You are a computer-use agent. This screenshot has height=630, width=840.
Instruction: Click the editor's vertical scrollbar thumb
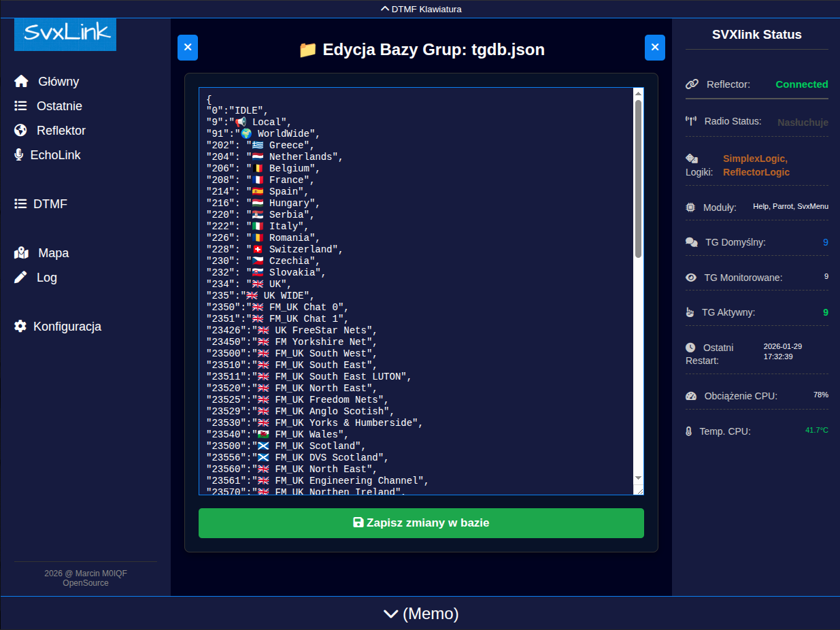click(x=638, y=178)
